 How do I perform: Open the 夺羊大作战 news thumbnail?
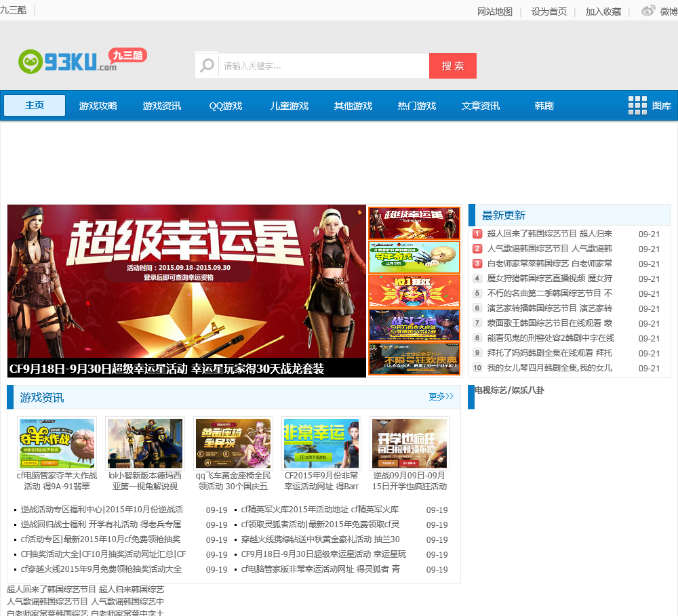pyautogui.click(x=57, y=443)
